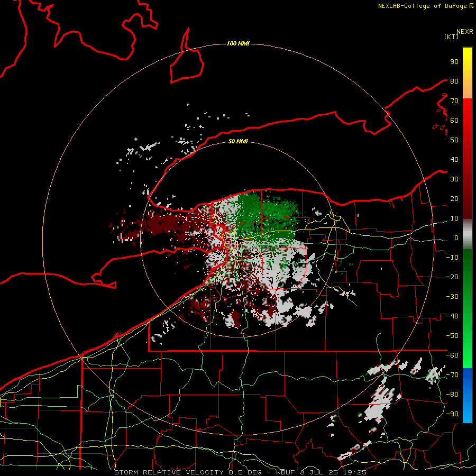Image resolution: width=476 pixels, height=476 pixels.
Task: Click the -20 value on the velocity scale
Action: pos(452,277)
